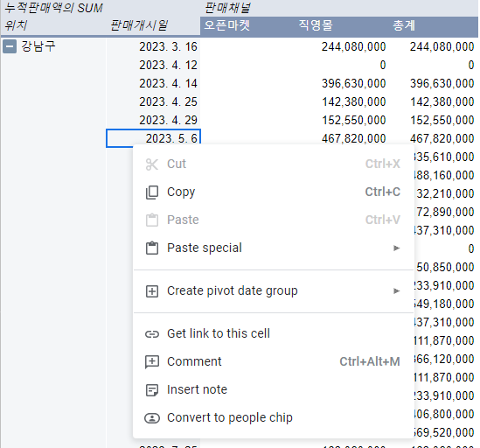The width and height of the screenshot is (480, 448).
Task: Click 총계 value 396,630,000
Action: (442, 84)
